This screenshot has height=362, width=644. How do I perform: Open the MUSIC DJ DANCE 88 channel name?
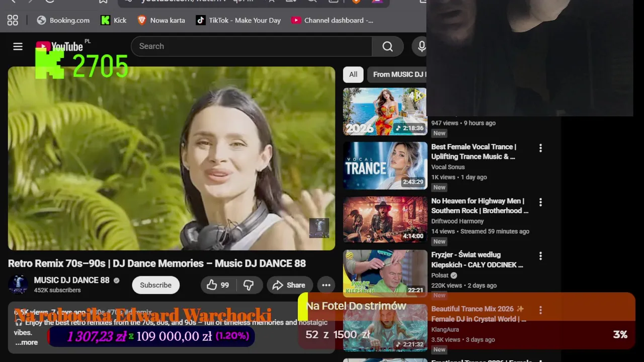(x=71, y=280)
